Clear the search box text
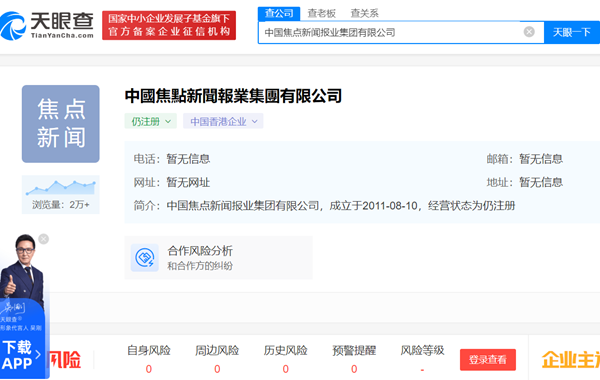Viewport: 600px width, 380px height. click(529, 32)
